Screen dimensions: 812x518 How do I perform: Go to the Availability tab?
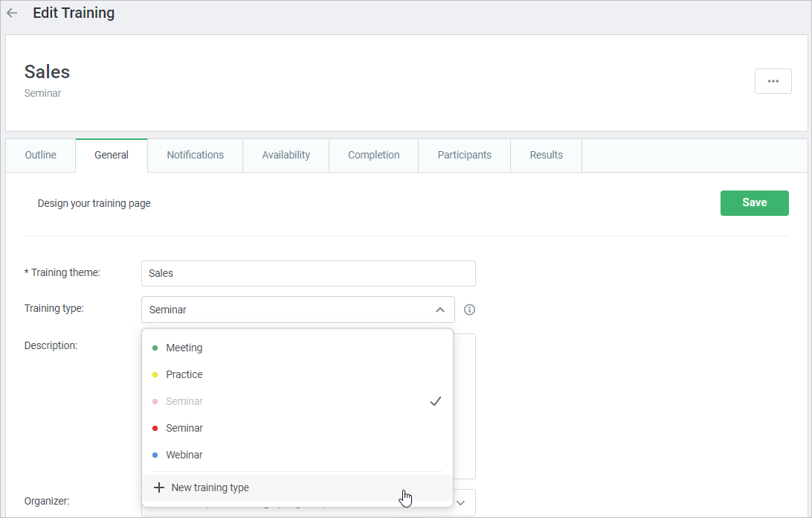tap(286, 155)
